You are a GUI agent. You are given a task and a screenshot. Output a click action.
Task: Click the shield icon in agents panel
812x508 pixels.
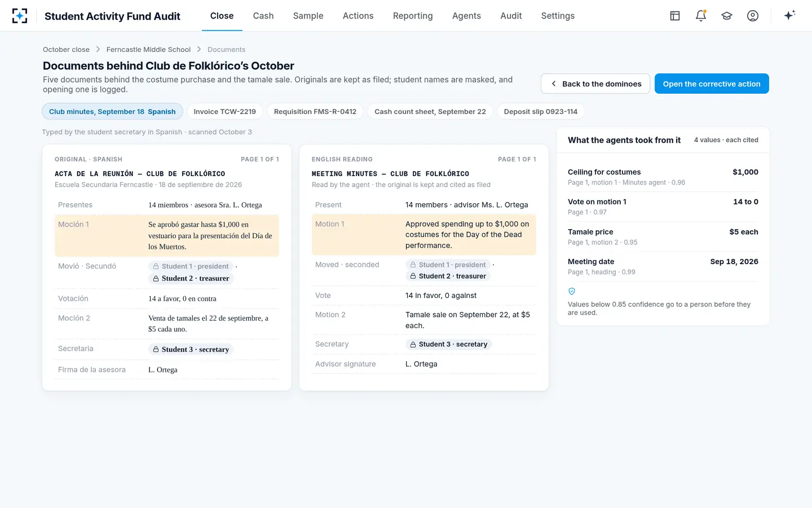(x=572, y=291)
